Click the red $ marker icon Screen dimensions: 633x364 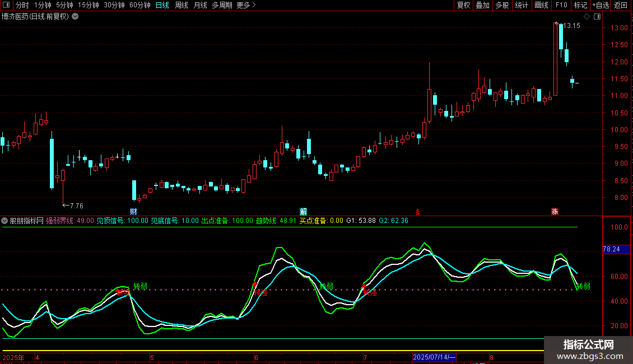[x=418, y=212]
